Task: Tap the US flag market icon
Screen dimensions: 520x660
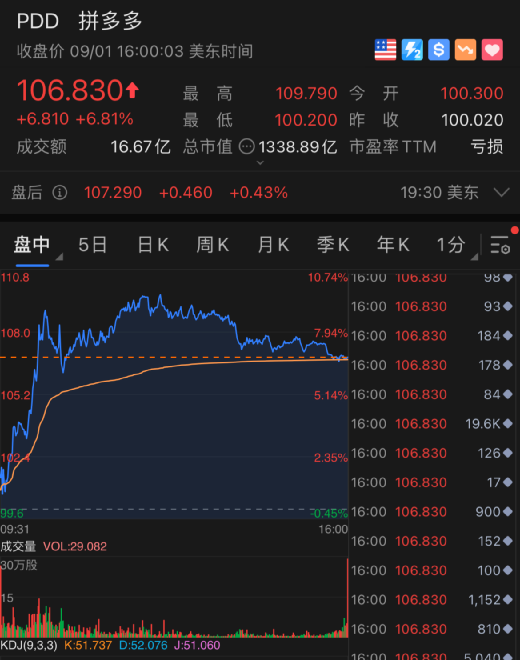Action: 385,50
